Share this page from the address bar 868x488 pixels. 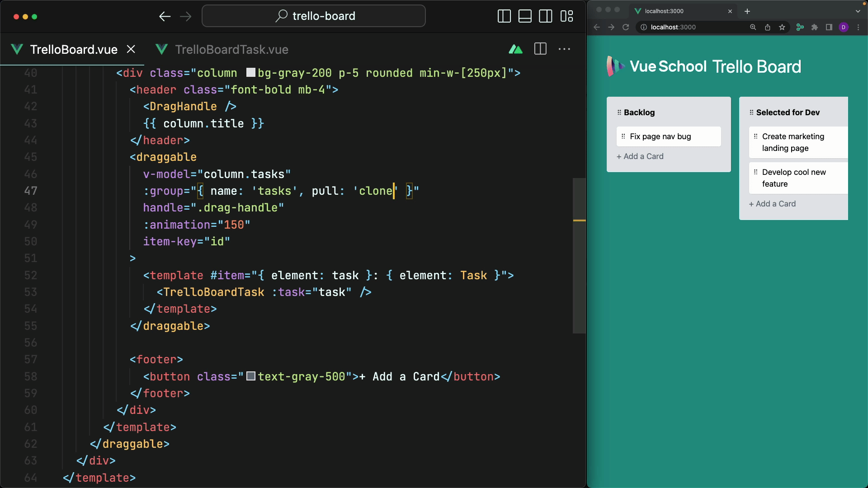point(768,27)
